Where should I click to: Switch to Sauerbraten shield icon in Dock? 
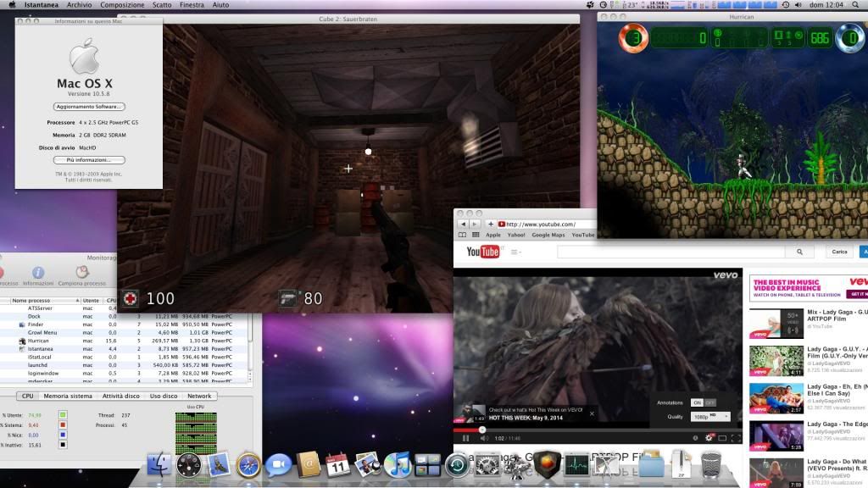(547, 464)
